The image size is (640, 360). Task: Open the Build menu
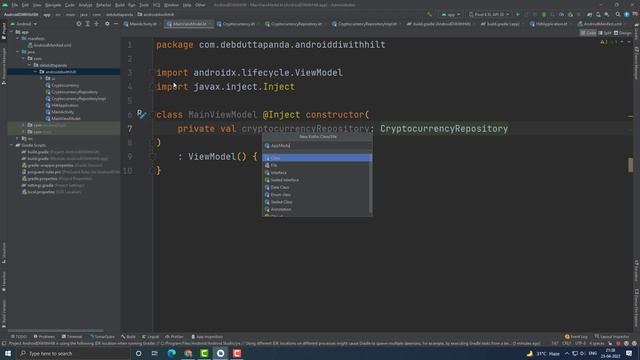[x=120, y=5]
